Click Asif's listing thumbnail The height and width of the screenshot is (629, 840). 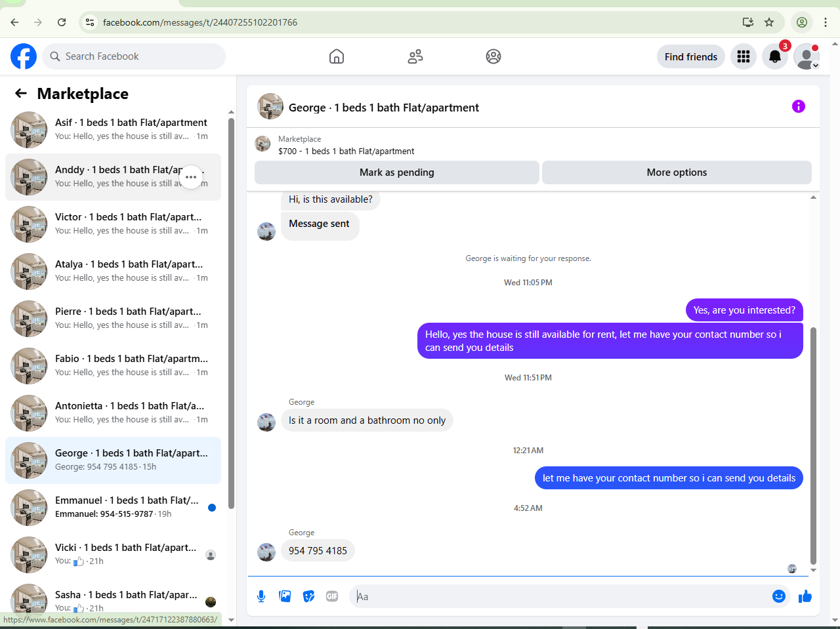(29, 130)
